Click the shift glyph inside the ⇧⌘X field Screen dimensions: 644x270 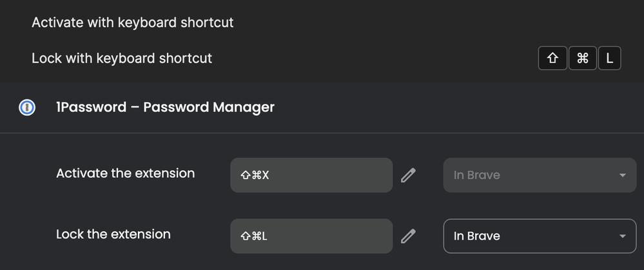coord(245,176)
